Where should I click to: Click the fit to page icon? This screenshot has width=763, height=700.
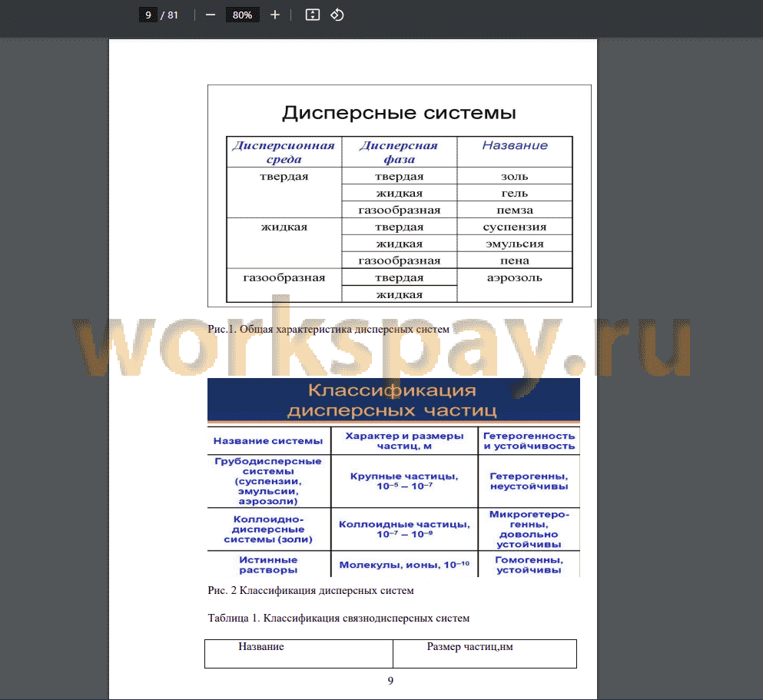coord(313,15)
